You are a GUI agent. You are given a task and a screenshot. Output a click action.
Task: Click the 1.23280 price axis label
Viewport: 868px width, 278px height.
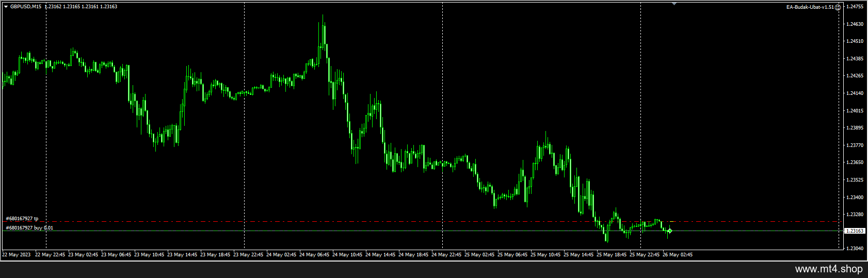point(855,215)
